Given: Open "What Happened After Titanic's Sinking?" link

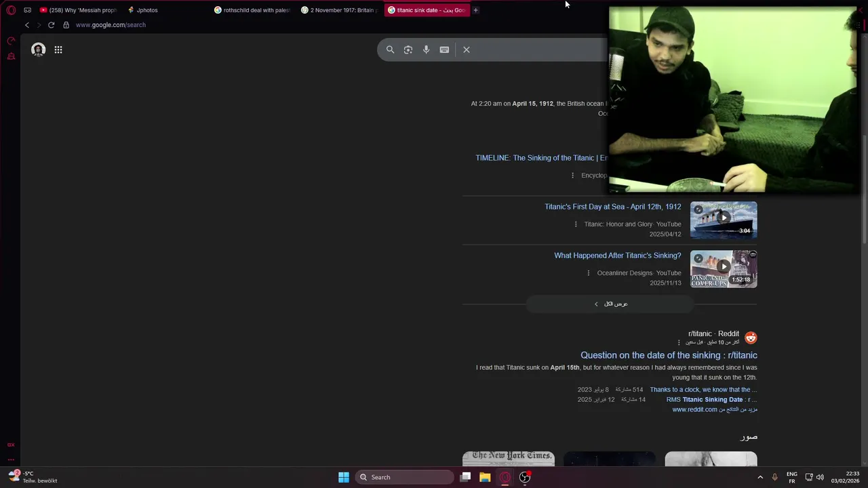Looking at the screenshot, I should [x=618, y=256].
